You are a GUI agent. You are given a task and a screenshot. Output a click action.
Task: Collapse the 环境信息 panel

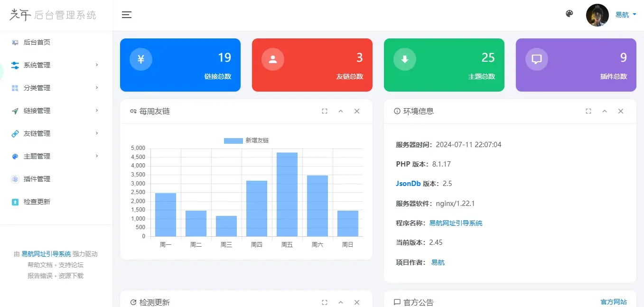[604, 111]
